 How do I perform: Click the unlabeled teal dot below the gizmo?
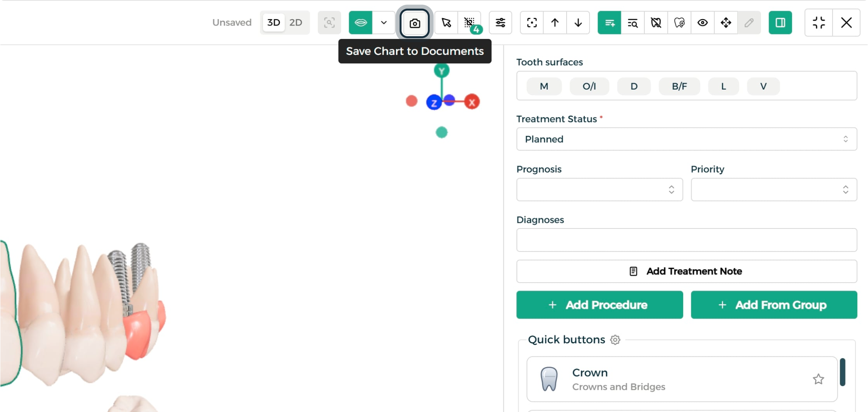pos(442,132)
